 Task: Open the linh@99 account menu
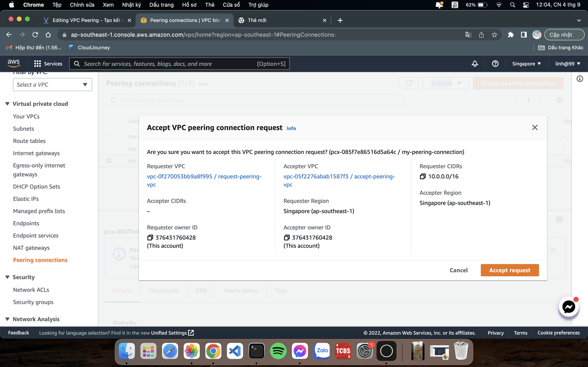click(568, 64)
